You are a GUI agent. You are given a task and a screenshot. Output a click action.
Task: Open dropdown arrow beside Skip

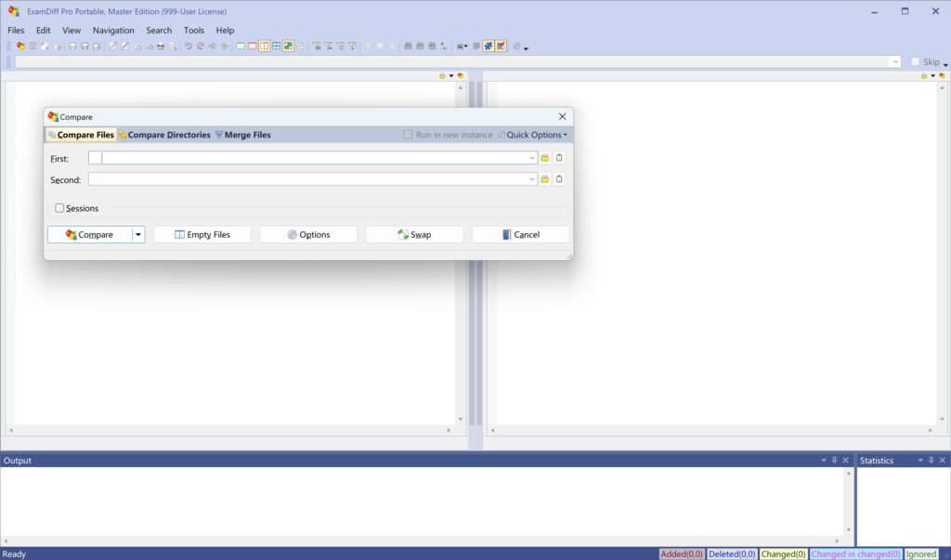pyautogui.click(x=945, y=65)
